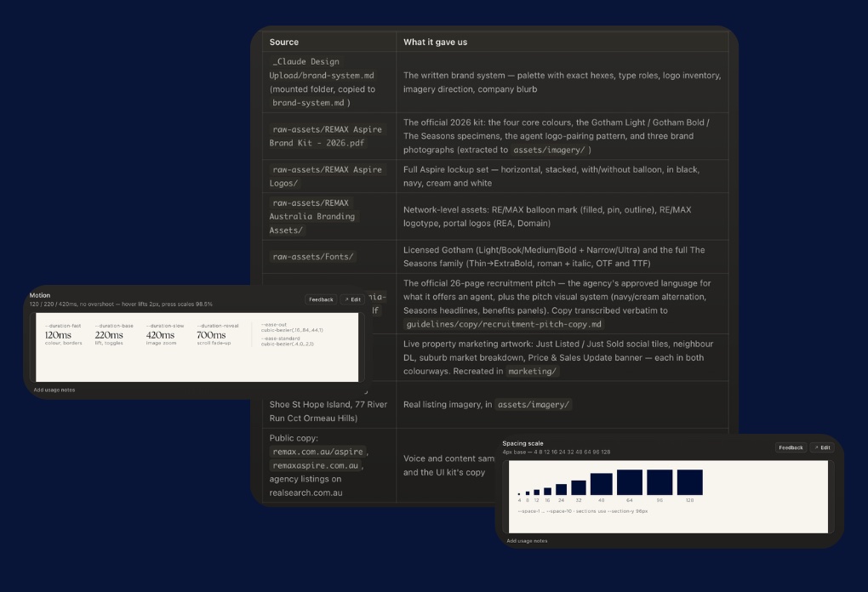This screenshot has width=868, height=592.
Task: Click the 'Source' column header
Action: pyautogui.click(x=284, y=42)
